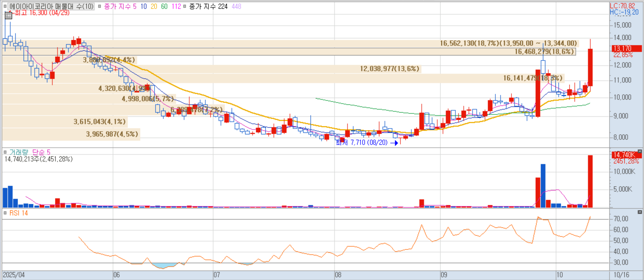Click the 70,00 RSI axis value

pyautogui.click(x=621, y=219)
